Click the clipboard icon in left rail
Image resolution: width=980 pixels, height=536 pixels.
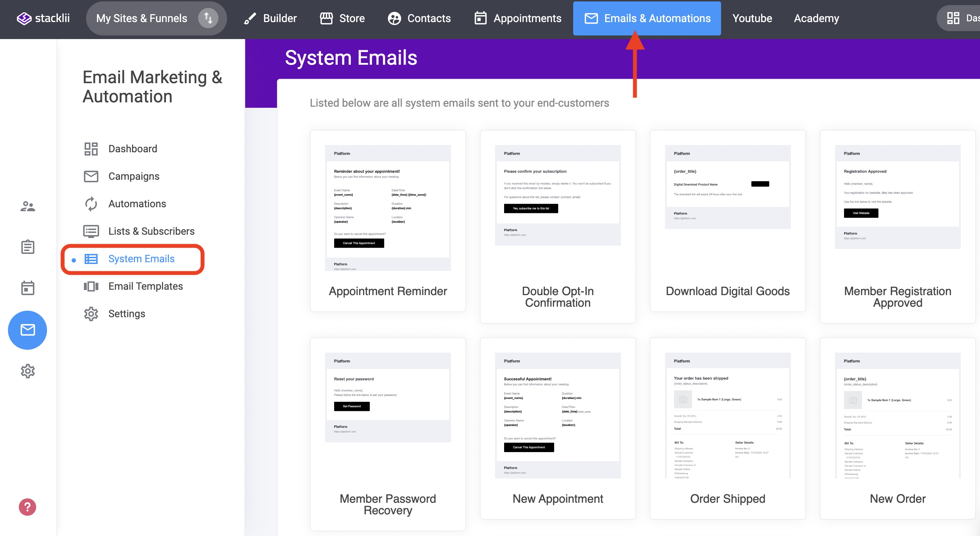click(x=27, y=247)
